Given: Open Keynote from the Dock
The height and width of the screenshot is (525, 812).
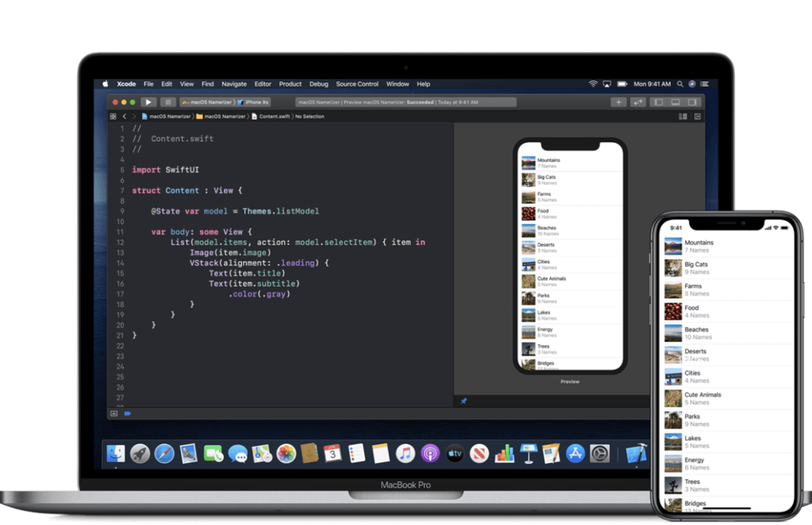Looking at the screenshot, I should 529,454.
